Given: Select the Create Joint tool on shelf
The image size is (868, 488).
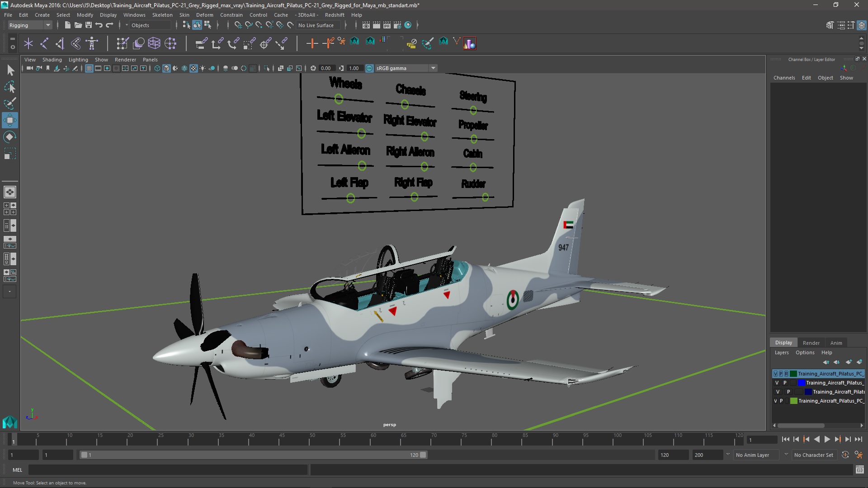Looking at the screenshot, I should click(44, 43).
